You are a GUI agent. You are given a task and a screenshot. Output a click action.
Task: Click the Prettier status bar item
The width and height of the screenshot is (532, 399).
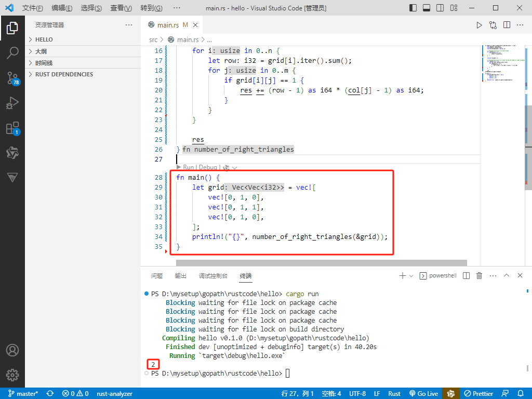478,394
